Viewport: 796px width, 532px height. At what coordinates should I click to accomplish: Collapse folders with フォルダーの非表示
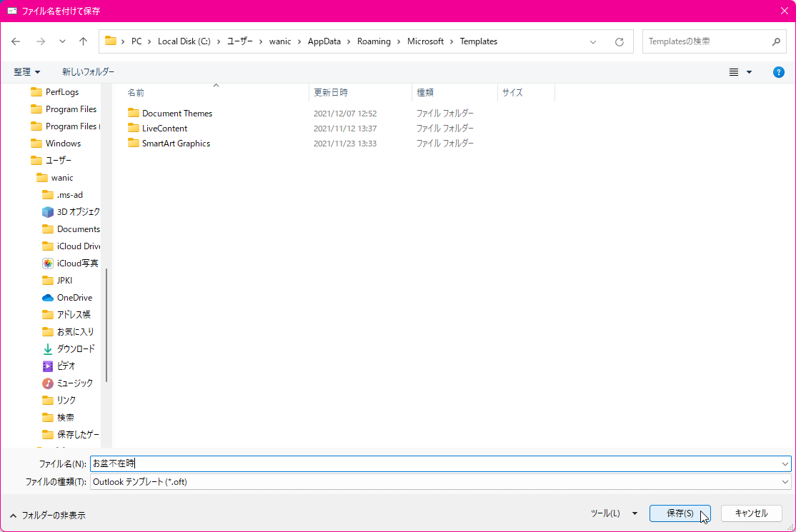click(x=48, y=516)
